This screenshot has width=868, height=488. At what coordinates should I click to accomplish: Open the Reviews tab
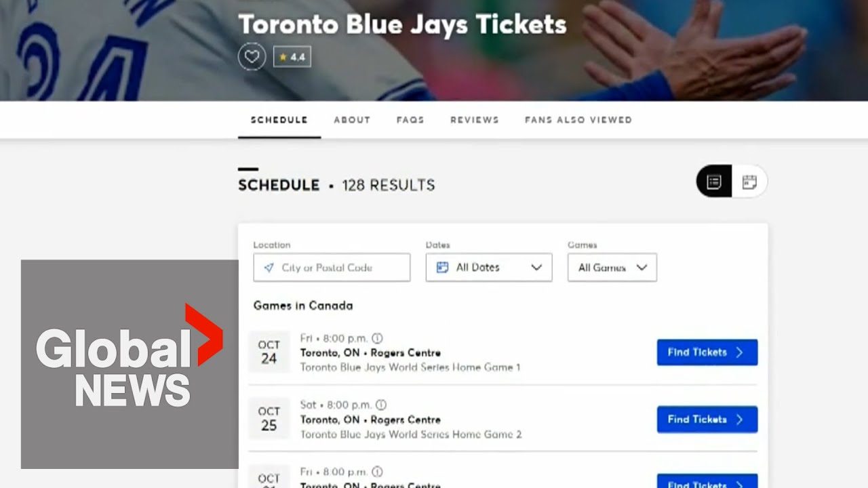(475, 120)
